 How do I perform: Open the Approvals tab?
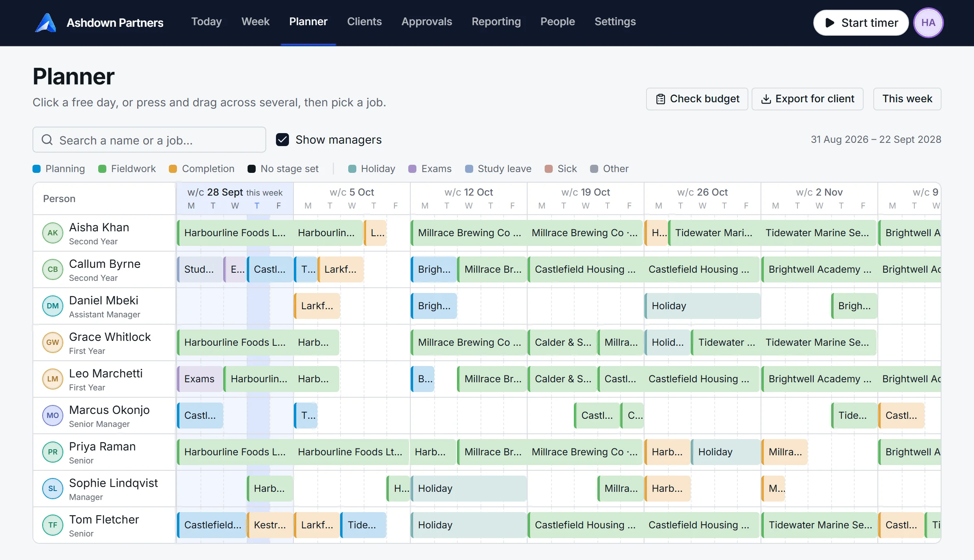pos(427,22)
